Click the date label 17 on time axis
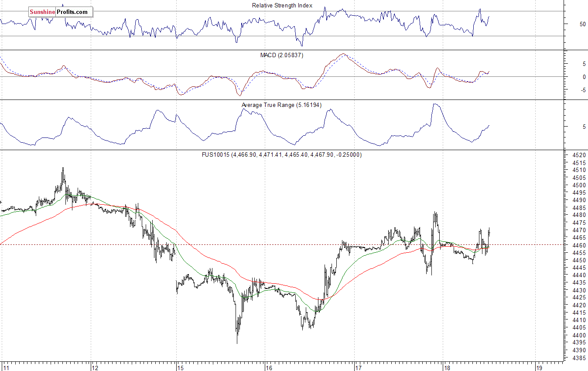This screenshot has height=371, width=588. pyautogui.click(x=359, y=368)
